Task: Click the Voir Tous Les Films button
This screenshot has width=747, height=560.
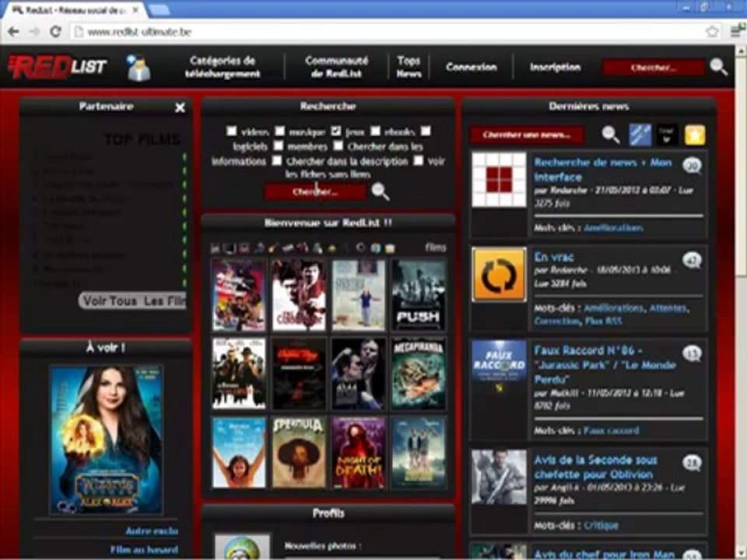Action: coord(133,301)
